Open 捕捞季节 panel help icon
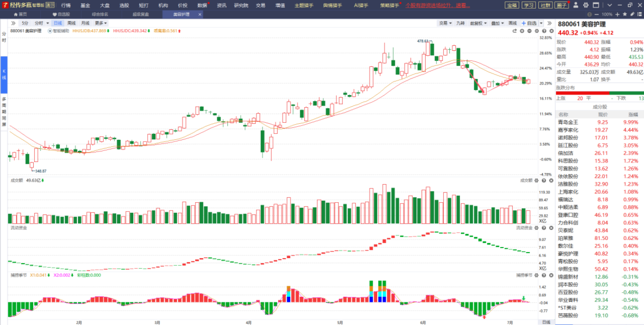 [x=543, y=275]
